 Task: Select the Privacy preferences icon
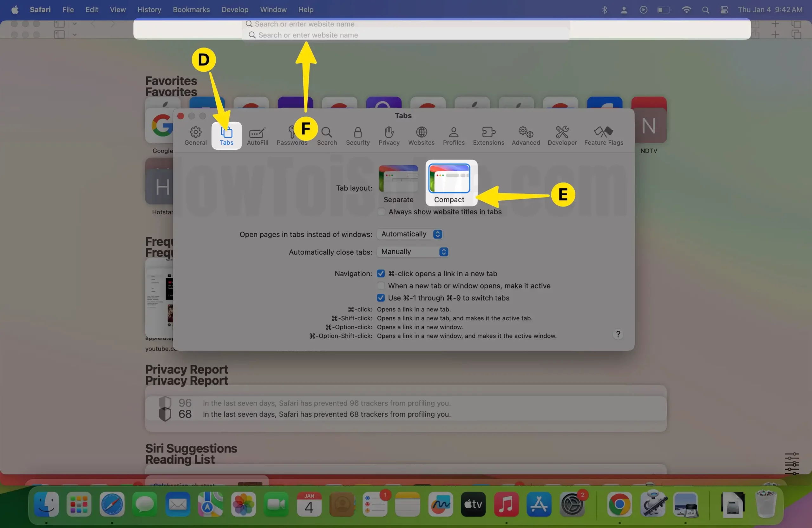389,135
